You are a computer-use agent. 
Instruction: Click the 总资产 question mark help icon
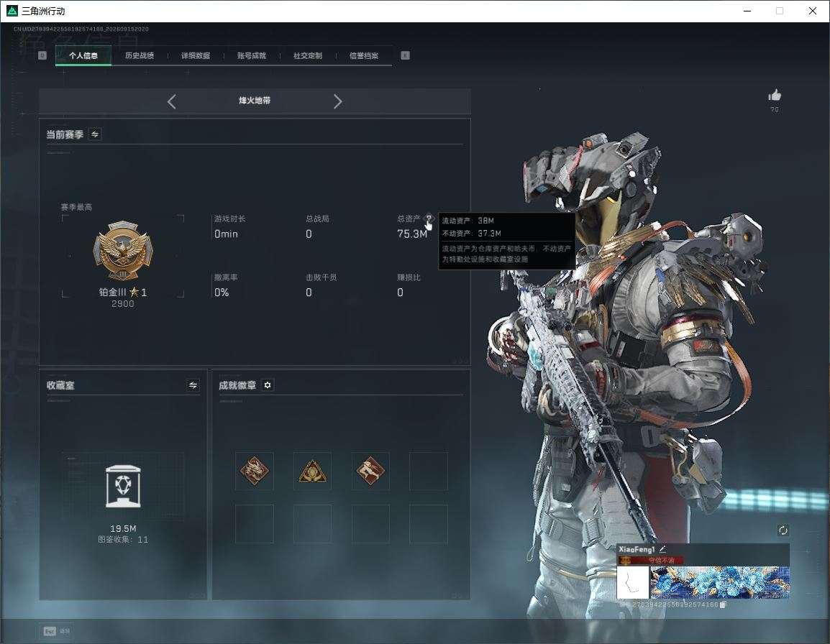429,218
